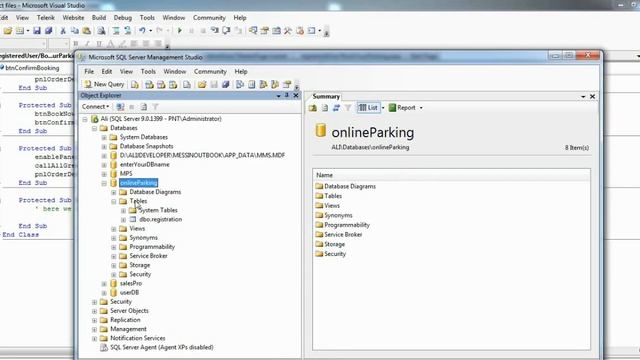Select btnConfirmBooking in Visual Studio dropdown
The height and width of the screenshot is (360, 640).
point(32,68)
